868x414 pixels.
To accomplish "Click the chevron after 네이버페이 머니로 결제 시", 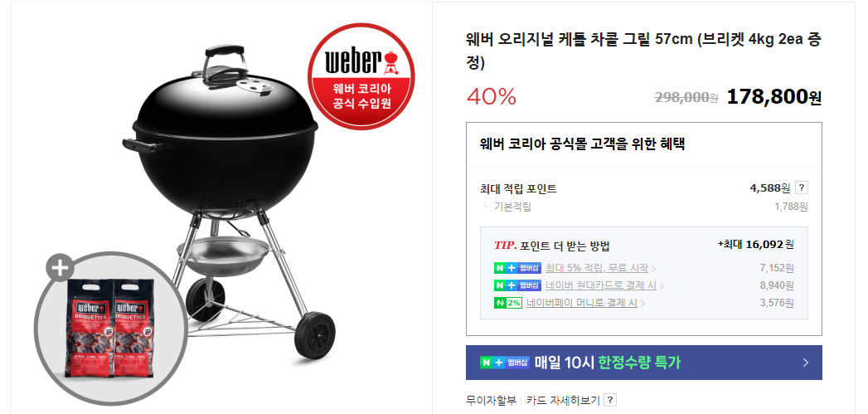I will pyautogui.click(x=643, y=304).
